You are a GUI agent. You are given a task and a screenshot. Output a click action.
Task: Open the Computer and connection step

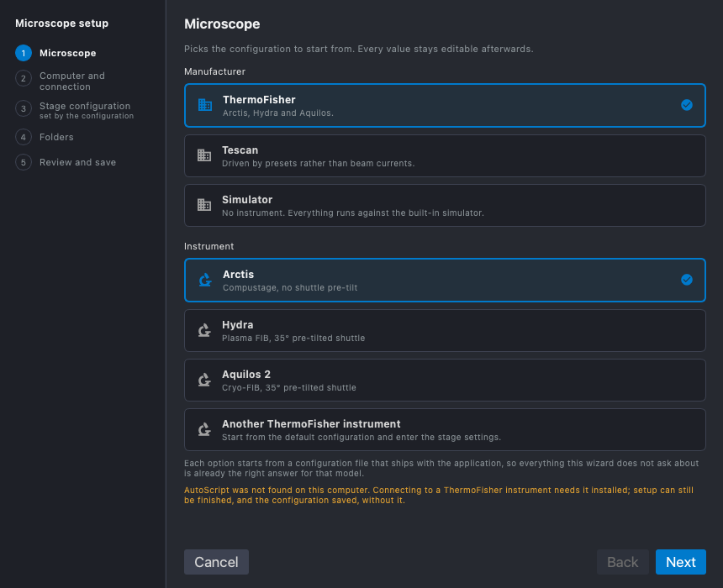click(72, 81)
